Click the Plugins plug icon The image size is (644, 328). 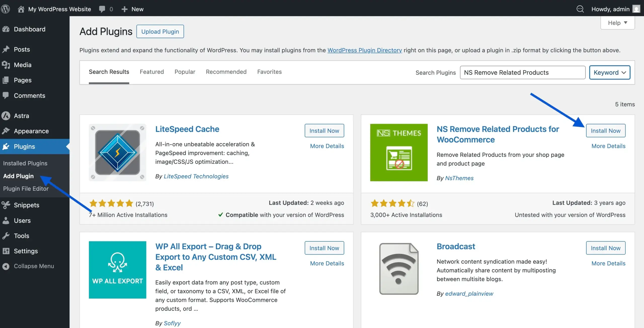(x=6, y=146)
